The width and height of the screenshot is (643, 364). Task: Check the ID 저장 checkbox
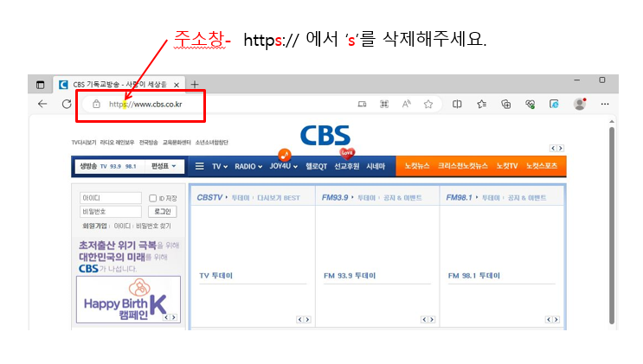(x=153, y=198)
